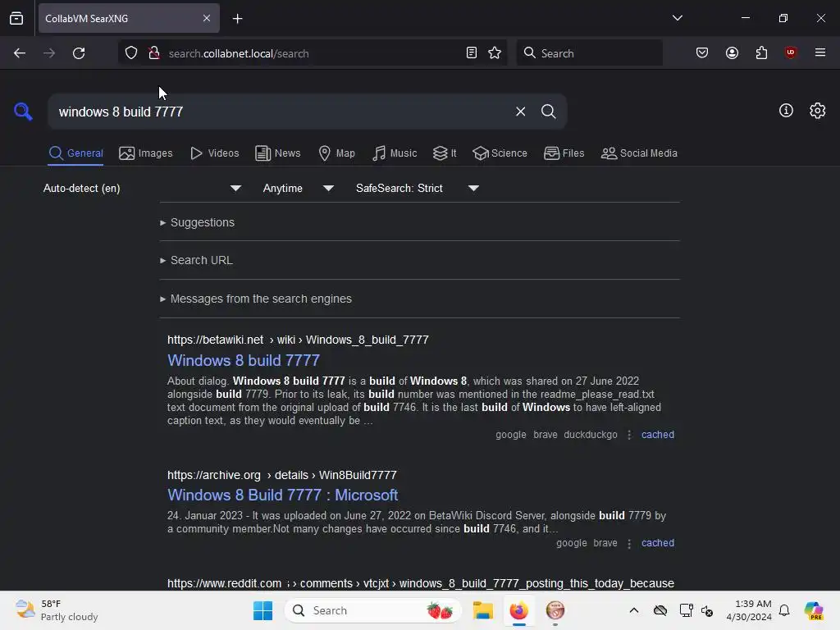
Task: Open clock showing 1:39 AM
Action: (x=749, y=610)
